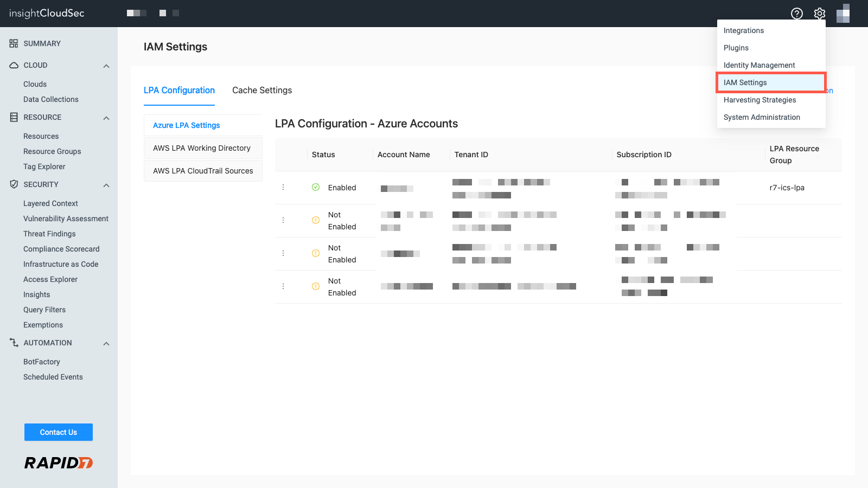Open Insights in sidebar

point(36,294)
